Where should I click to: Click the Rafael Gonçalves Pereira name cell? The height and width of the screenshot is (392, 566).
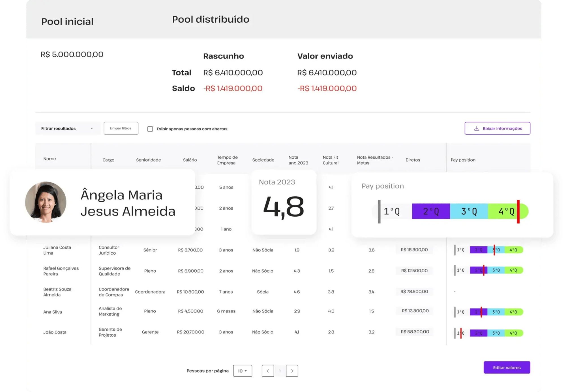click(x=61, y=271)
